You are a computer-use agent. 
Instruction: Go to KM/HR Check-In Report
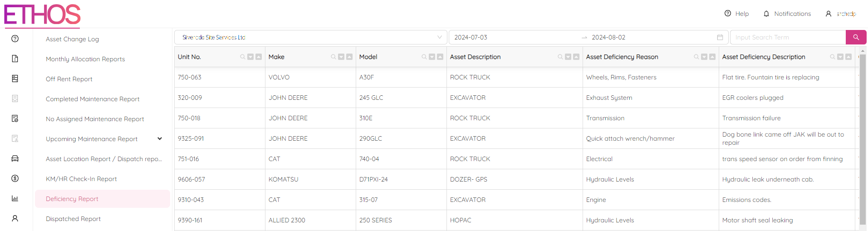(81, 179)
